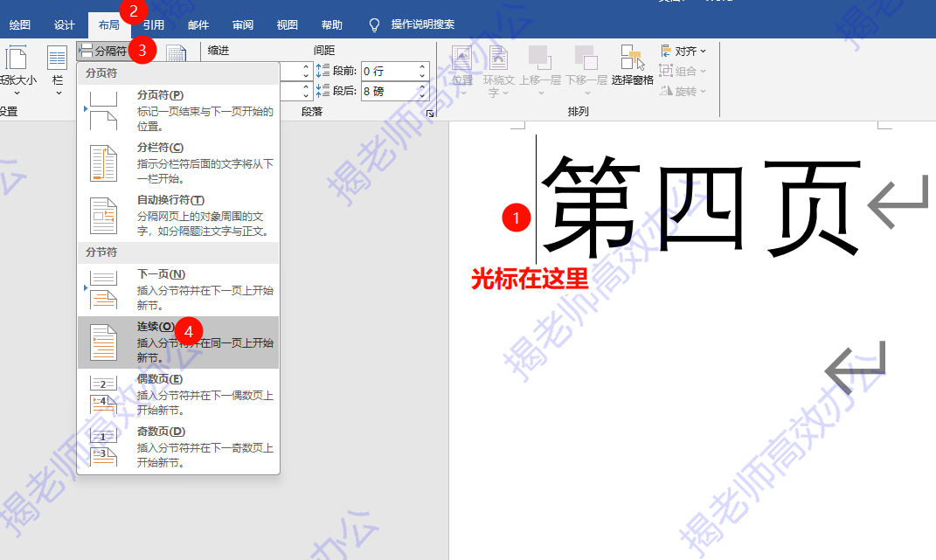936x560 pixels.
Task: Open the 审阅 ribbon tab
Action: click(x=242, y=24)
